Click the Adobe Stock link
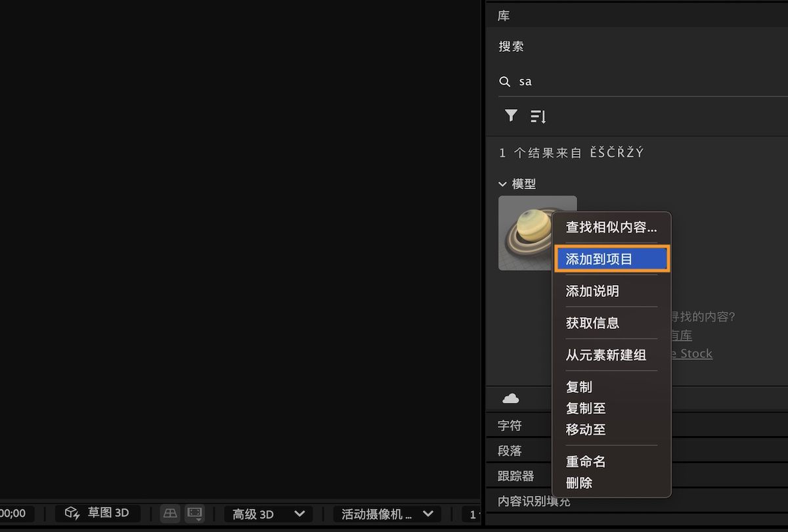This screenshot has height=532, width=788. [x=690, y=353]
